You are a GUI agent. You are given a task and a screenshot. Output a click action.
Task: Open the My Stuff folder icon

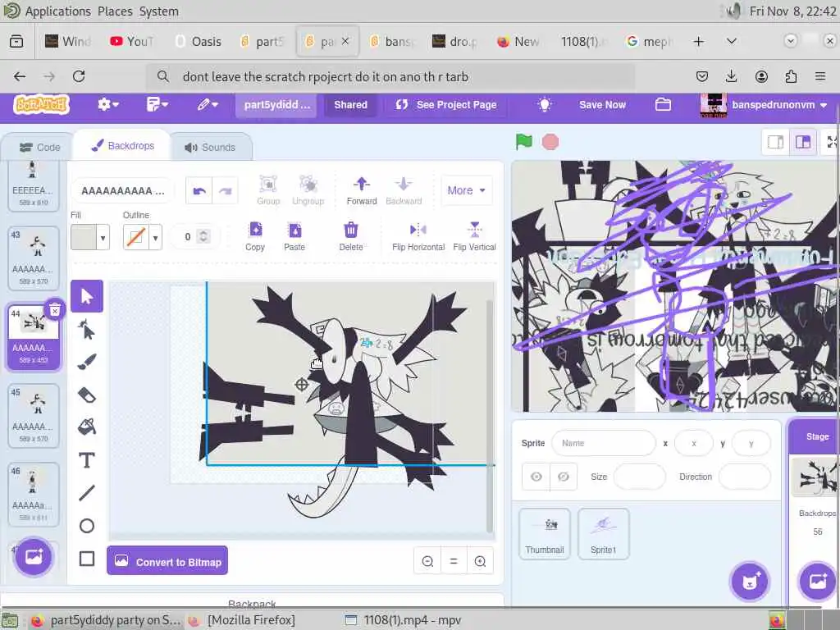[663, 104]
